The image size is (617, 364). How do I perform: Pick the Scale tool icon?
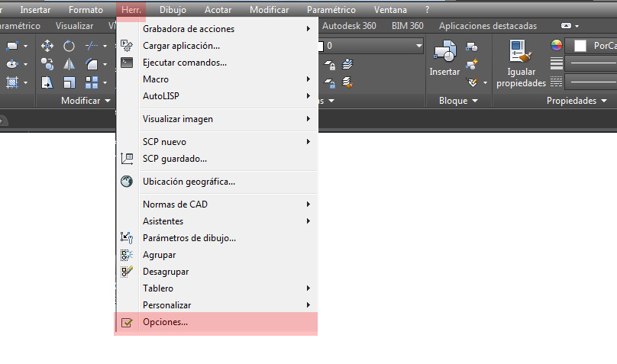coord(69,82)
